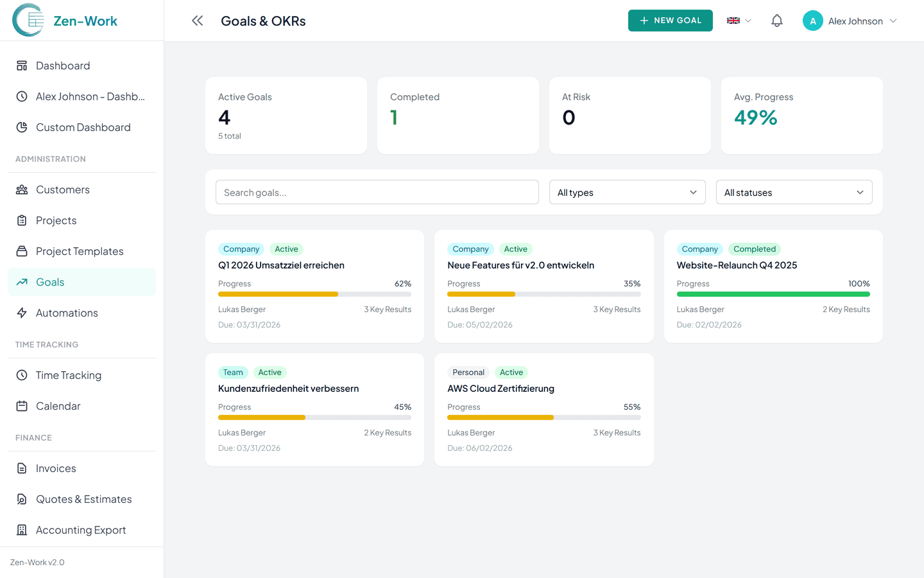Expand the Alex Johnson account menu

[850, 20]
